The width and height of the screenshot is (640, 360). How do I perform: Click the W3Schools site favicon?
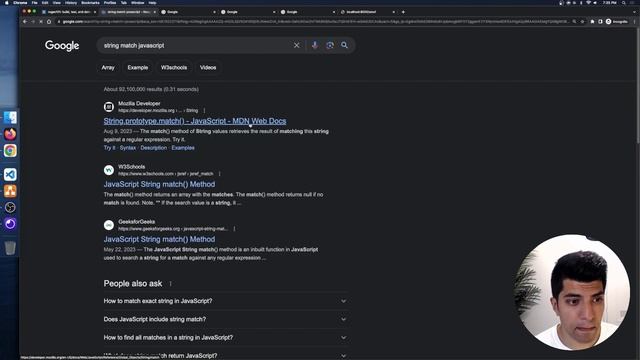point(109,170)
